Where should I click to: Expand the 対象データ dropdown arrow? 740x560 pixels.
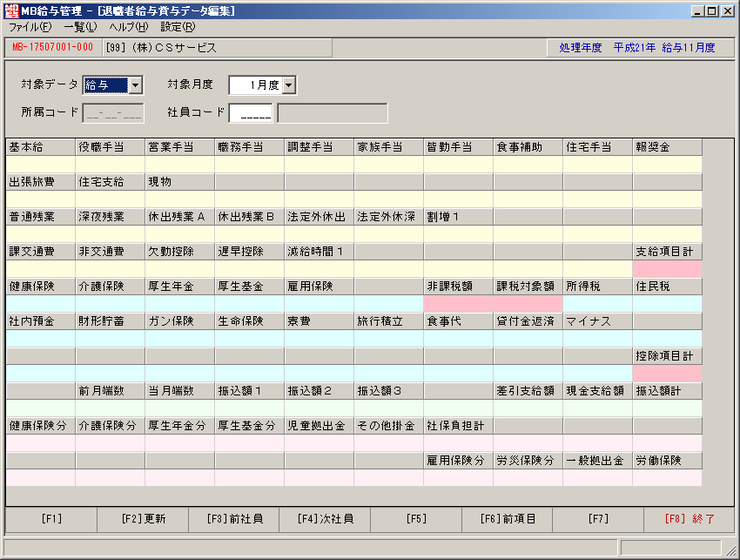tap(136, 85)
